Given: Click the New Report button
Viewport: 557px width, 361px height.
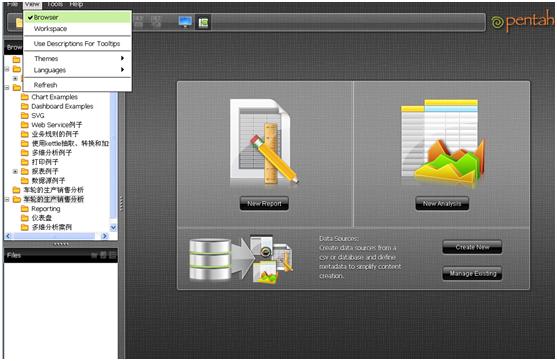Looking at the screenshot, I should [x=264, y=204].
